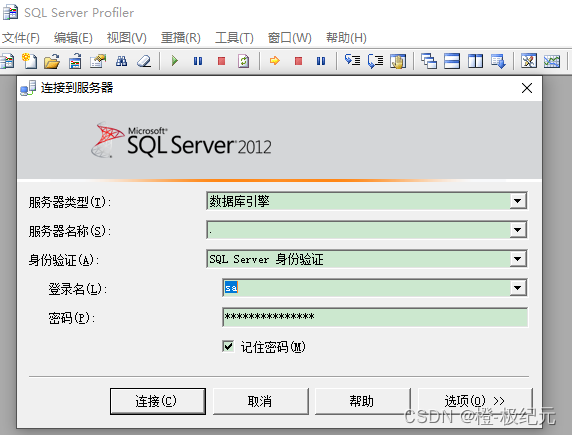572x435 pixels.
Task: Click the document icon with green refresh arrows
Action: click(244, 61)
